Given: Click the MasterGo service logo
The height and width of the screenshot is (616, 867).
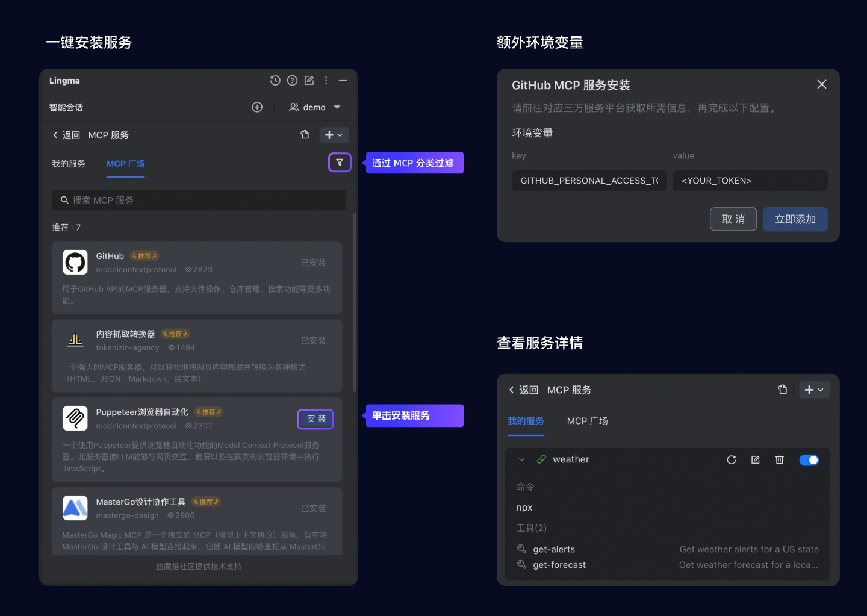Looking at the screenshot, I should click(x=75, y=508).
